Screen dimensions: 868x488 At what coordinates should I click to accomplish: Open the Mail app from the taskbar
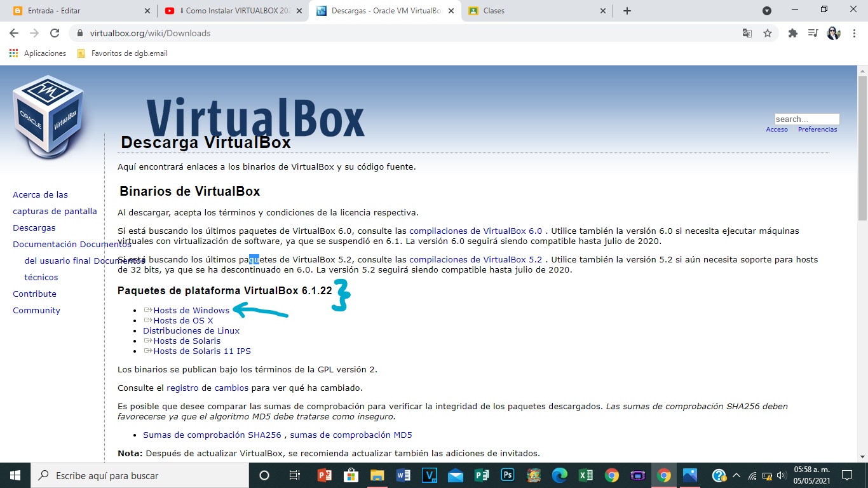[454, 475]
